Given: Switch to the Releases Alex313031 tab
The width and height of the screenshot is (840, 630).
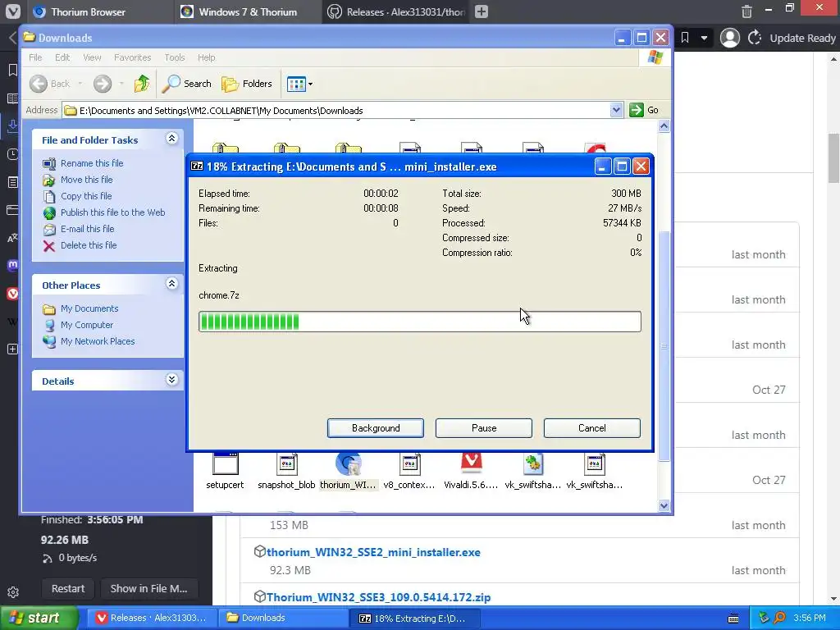Looking at the screenshot, I should [x=396, y=11].
